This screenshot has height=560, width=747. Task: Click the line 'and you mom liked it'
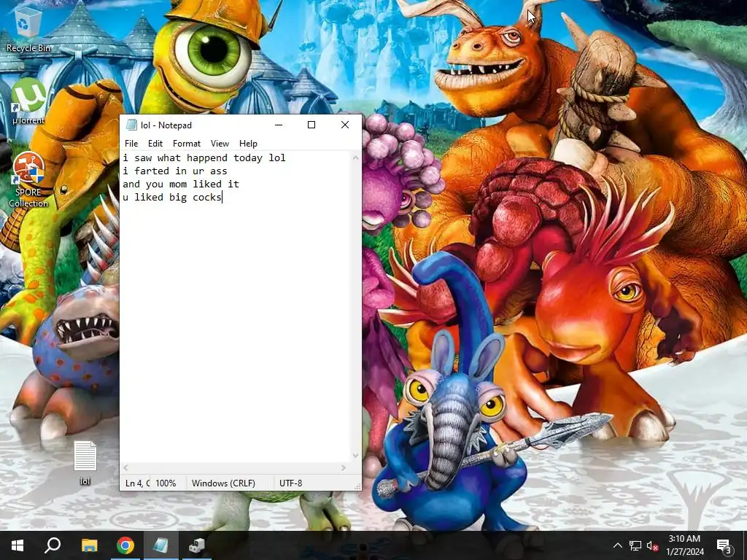[x=181, y=184]
